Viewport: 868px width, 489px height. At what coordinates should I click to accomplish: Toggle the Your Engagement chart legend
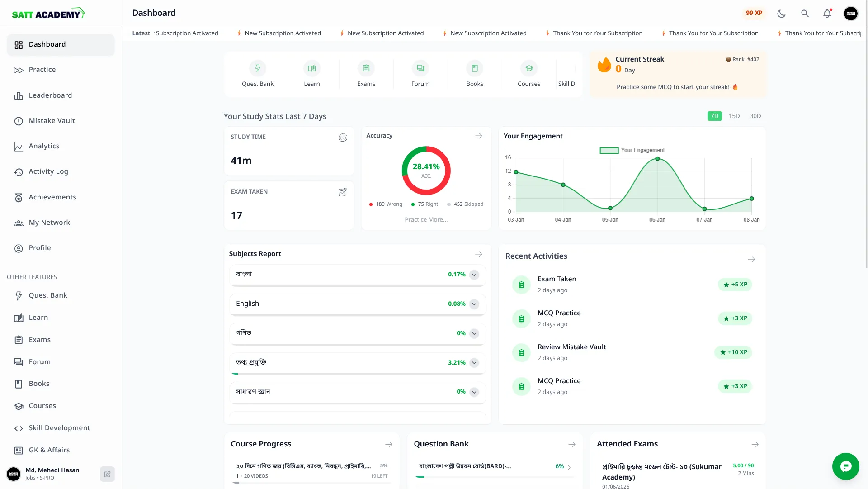(632, 150)
